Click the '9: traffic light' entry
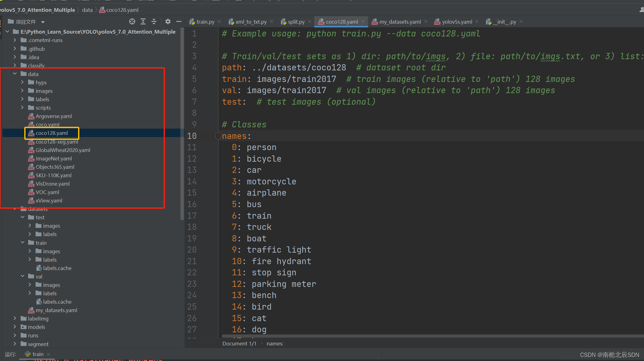The width and height of the screenshot is (644, 361). point(271,250)
